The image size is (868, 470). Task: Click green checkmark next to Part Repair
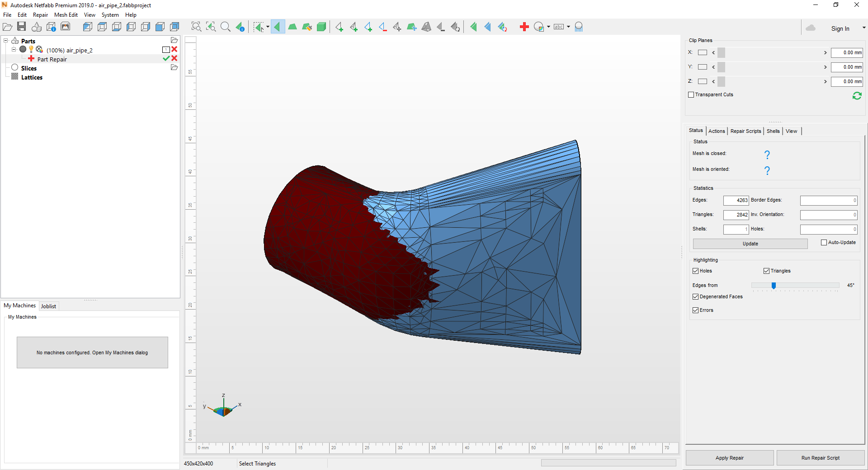[x=166, y=58]
